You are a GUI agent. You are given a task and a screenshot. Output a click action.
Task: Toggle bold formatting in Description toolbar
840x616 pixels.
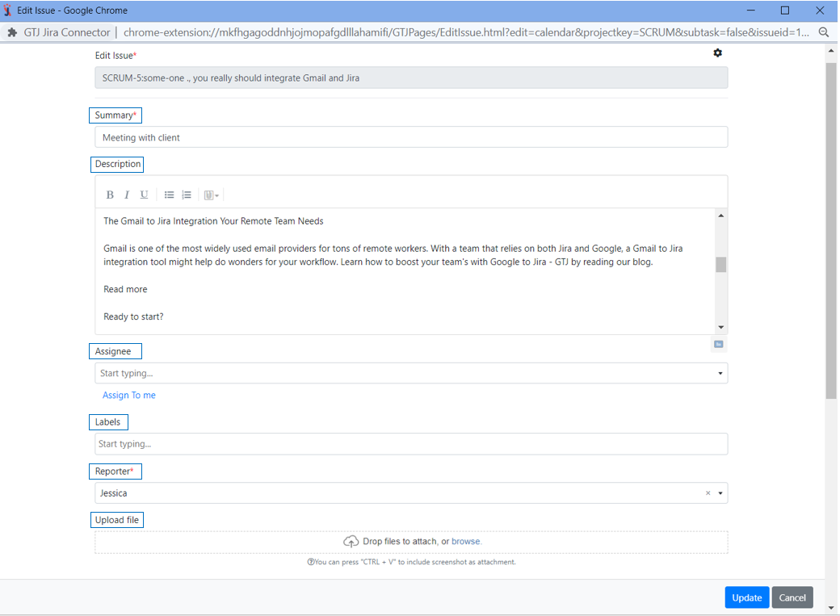[x=110, y=195]
